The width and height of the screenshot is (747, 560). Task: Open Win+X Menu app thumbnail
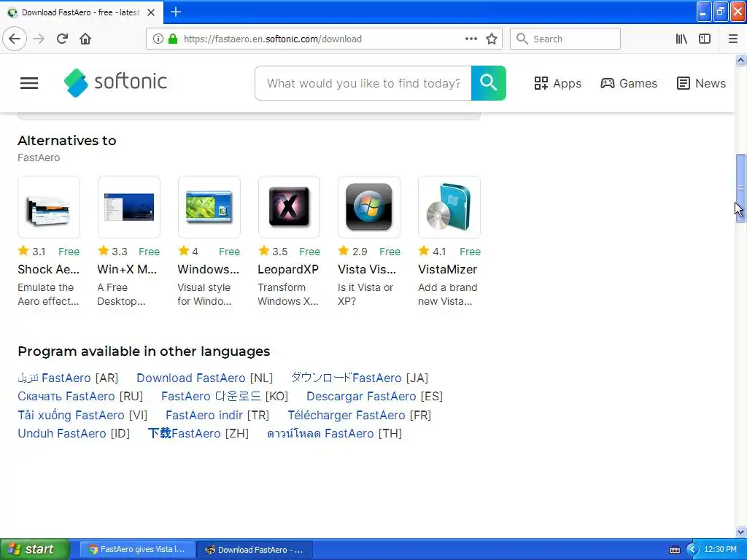pos(128,207)
